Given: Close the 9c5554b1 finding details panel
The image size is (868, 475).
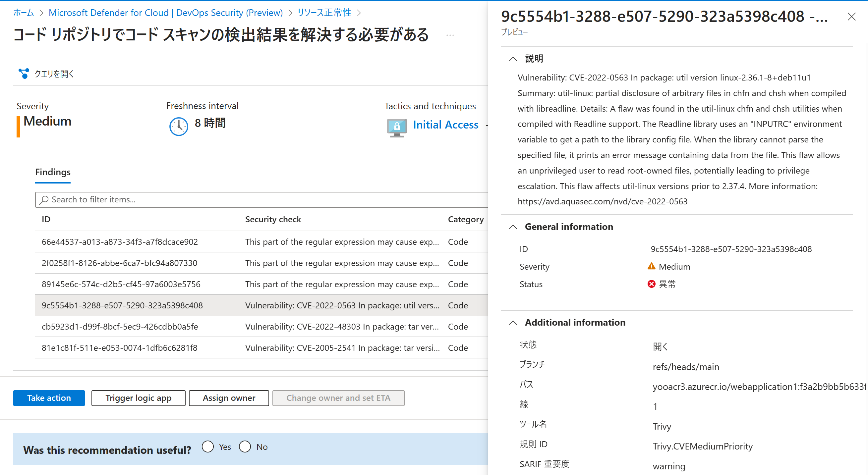Looking at the screenshot, I should click(852, 16).
